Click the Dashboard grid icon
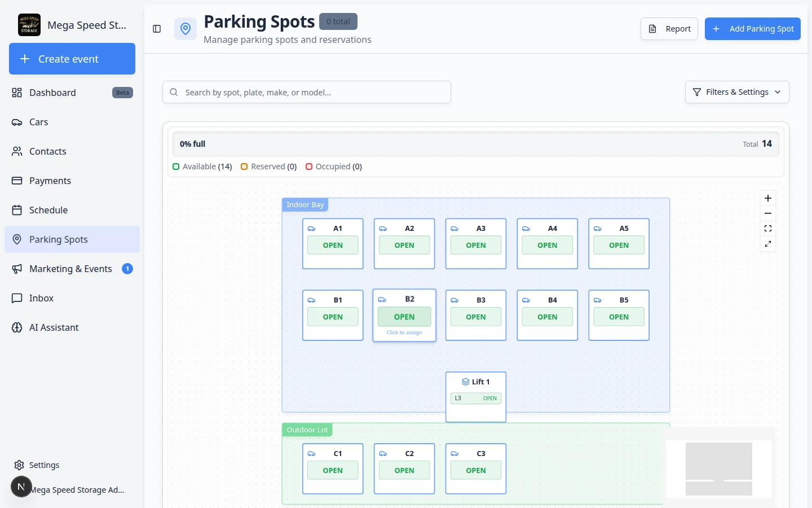The width and height of the screenshot is (812, 508). click(x=17, y=93)
